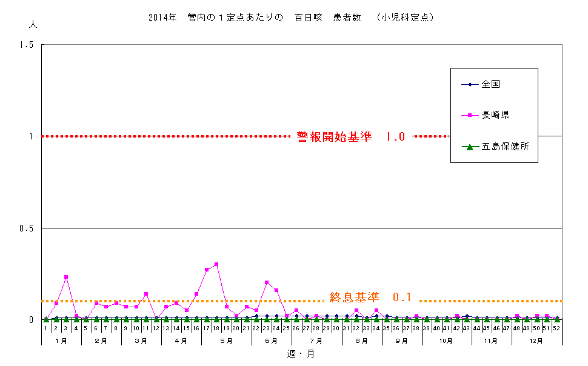The image size is (588, 366).
Task: Click the 4月 month label
Action: pyautogui.click(x=181, y=341)
